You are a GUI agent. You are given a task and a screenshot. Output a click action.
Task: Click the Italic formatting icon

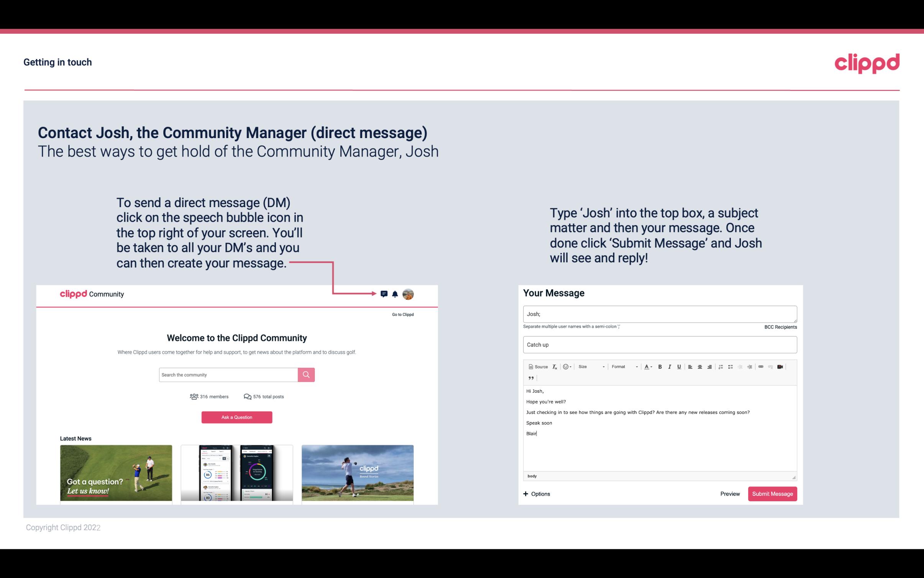(670, 366)
